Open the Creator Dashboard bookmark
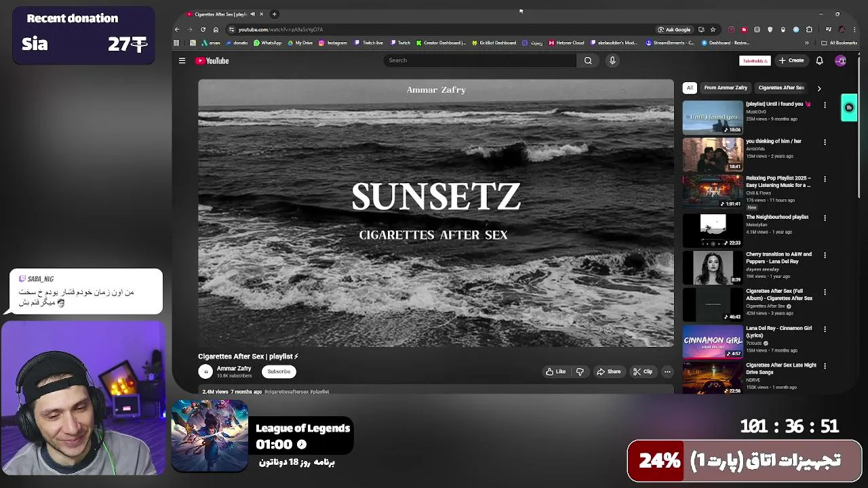868x488 pixels. pos(441,43)
